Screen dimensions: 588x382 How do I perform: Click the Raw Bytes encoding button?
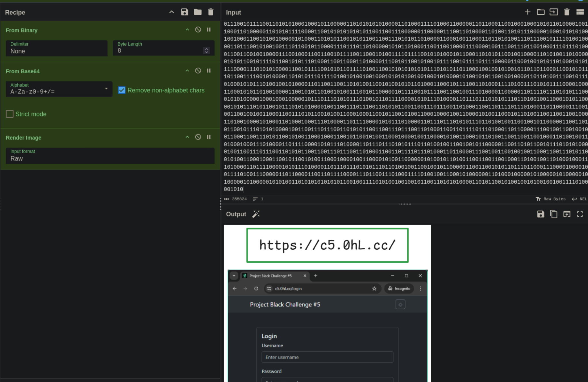pos(551,199)
